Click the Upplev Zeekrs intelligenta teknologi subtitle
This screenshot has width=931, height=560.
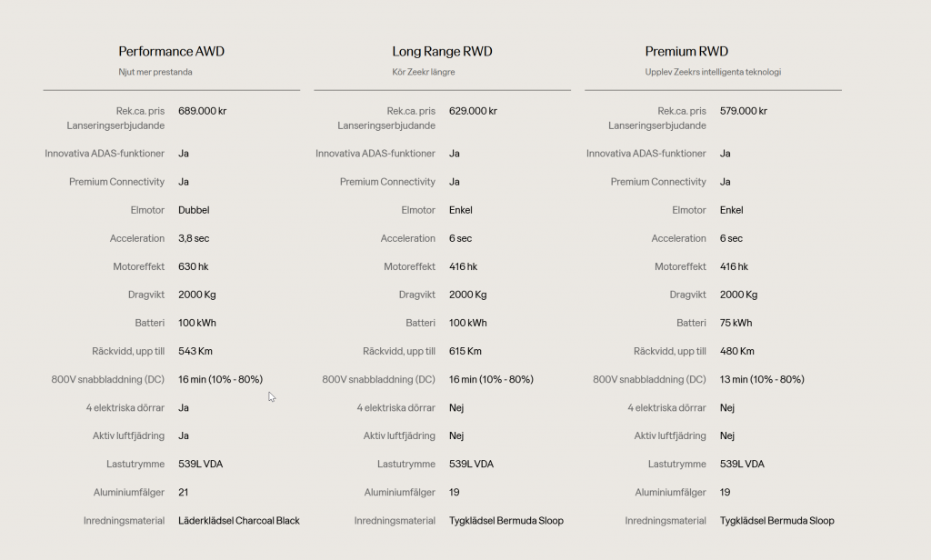(x=713, y=72)
